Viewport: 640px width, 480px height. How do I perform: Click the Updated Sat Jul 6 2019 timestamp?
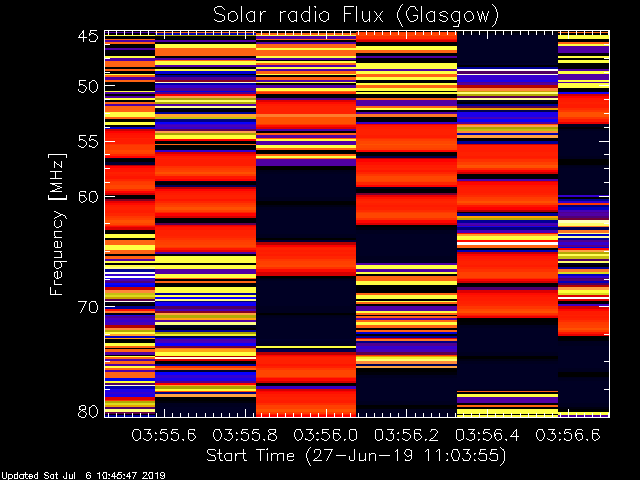[83, 476]
